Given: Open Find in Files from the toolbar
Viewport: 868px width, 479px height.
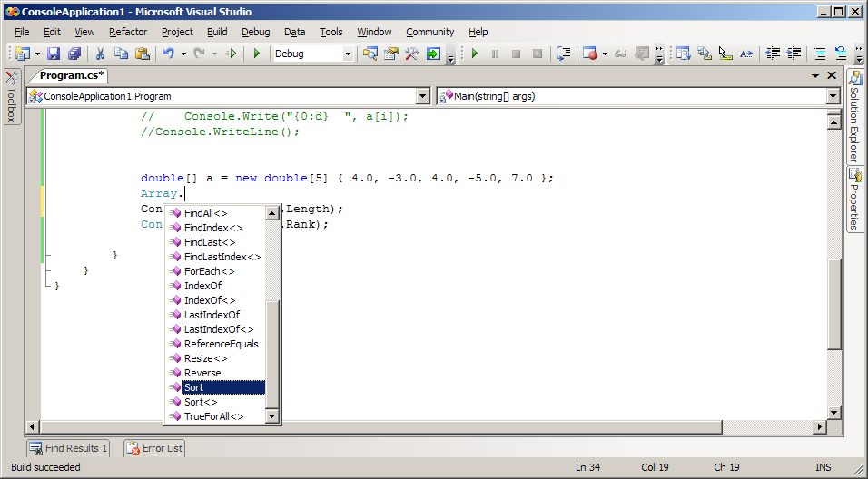Looking at the screenshot, I should (370, 54).
